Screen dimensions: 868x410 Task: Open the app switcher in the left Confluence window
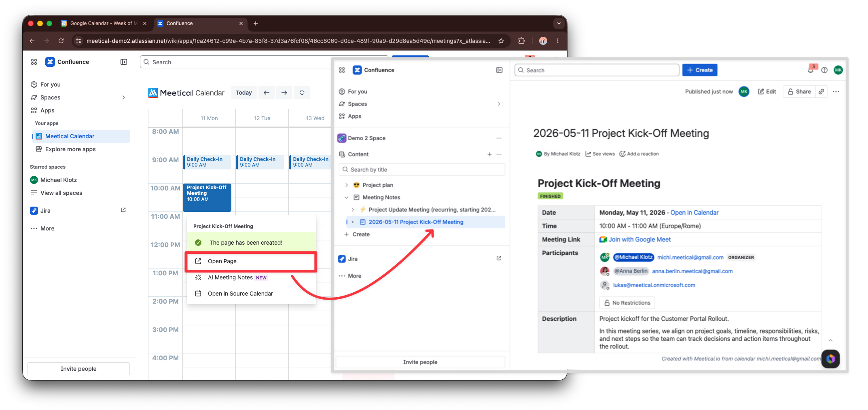click(34, 62)
